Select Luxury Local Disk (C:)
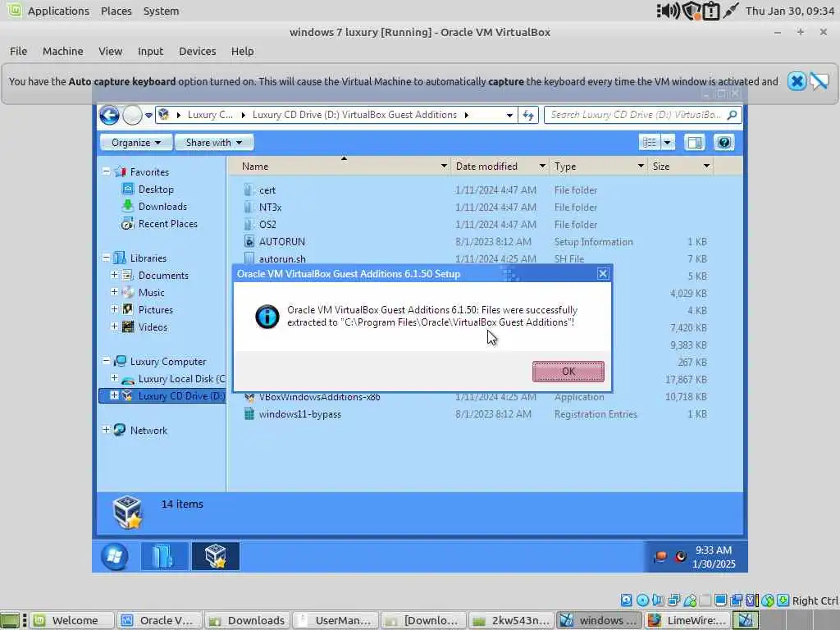The width and height of the screenshot is (840, 630). tap(181, 379)
